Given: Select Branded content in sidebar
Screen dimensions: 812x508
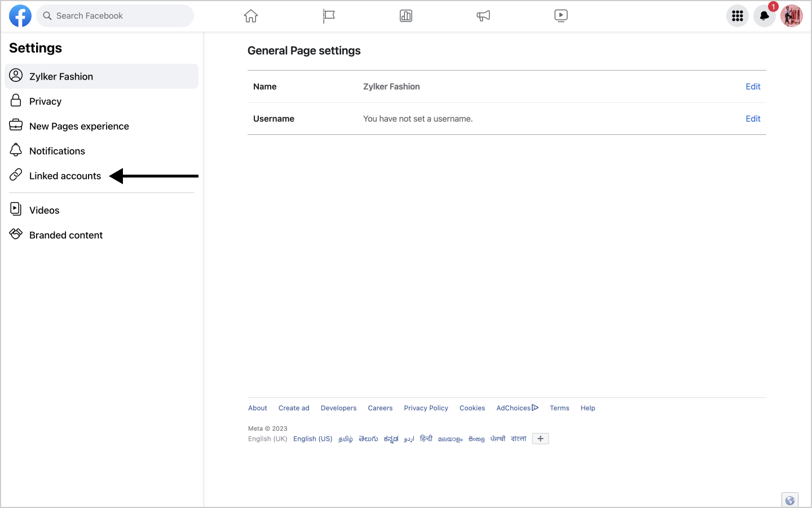Looking at the screenshot, I should 66,235.
